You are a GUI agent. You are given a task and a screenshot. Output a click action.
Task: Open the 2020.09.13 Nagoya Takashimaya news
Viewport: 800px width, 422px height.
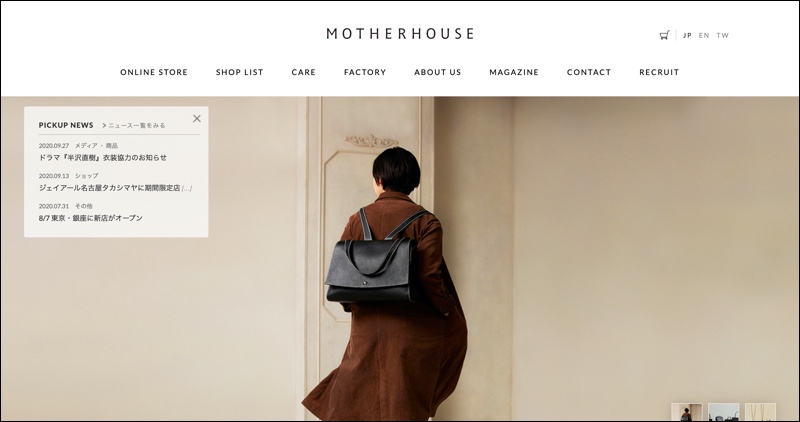(115, 188)
